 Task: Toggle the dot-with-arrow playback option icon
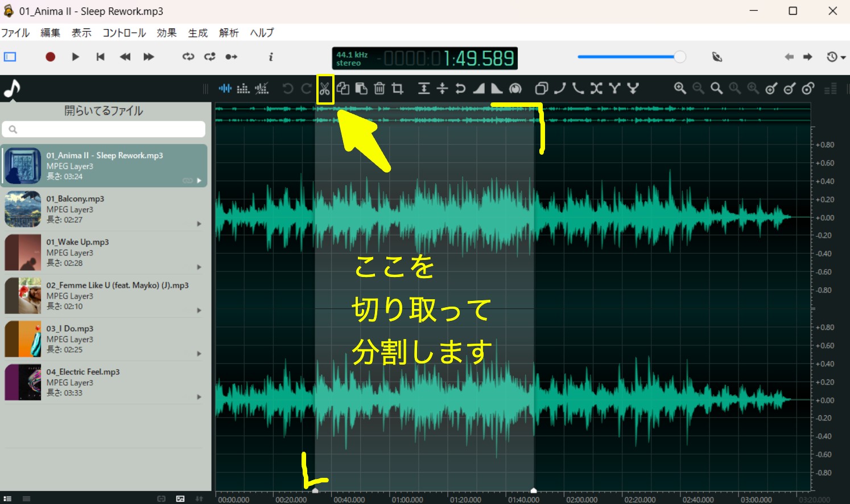(232, 57)
